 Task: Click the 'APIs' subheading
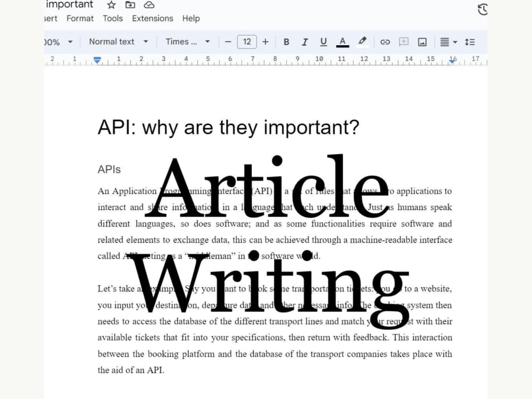point(109,169)
